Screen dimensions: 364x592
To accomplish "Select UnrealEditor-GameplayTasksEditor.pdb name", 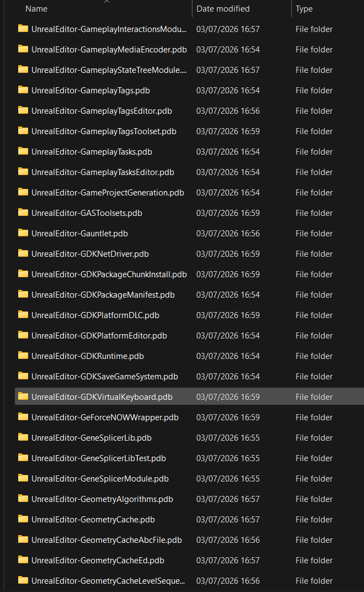I will tap(103, 172).
